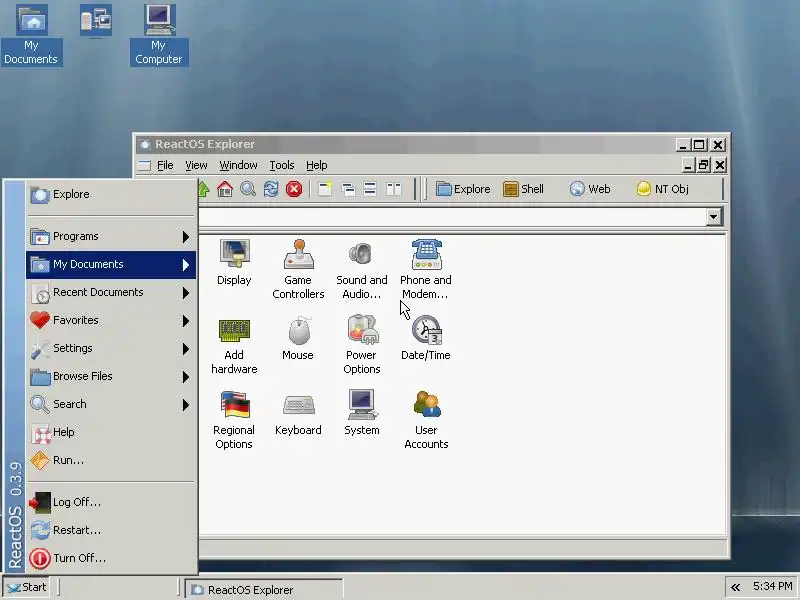Open the System icon
The image size is (800, 600).
362,413
